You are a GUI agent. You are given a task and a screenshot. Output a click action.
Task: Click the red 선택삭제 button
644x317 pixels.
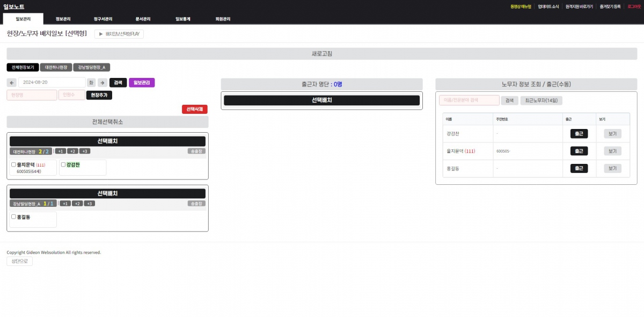click(x=194, y=109)
